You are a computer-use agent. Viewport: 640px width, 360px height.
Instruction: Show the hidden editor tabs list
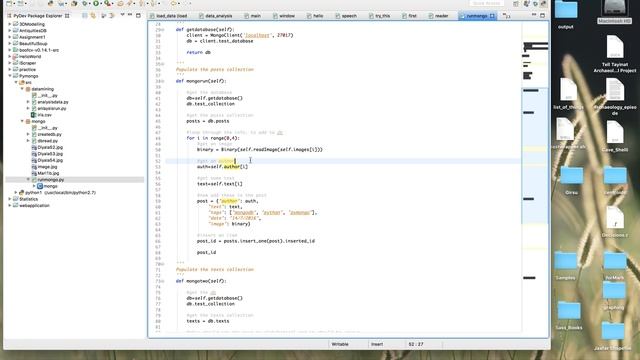(507, 16)
